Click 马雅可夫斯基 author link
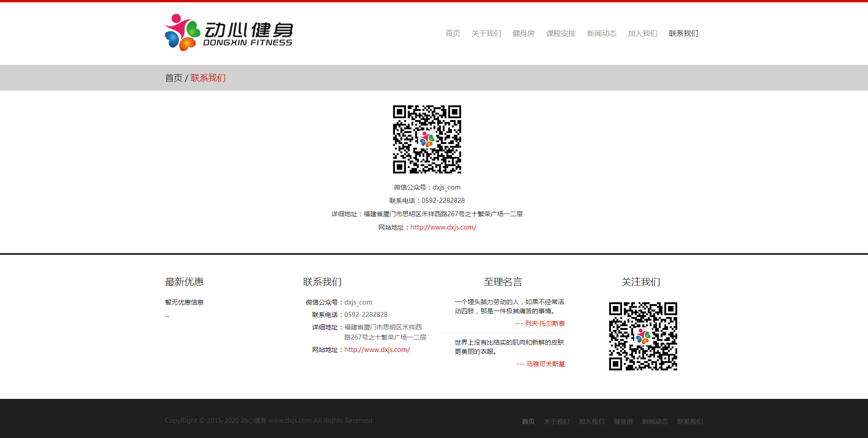Screen dimensions: 868x438 click(545, 363)
